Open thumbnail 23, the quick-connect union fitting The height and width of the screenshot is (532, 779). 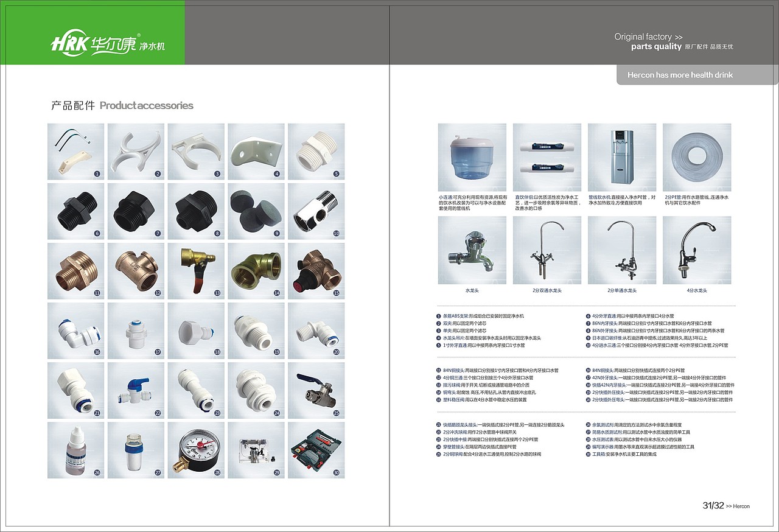pyautogui.click(x=196, y=390)
